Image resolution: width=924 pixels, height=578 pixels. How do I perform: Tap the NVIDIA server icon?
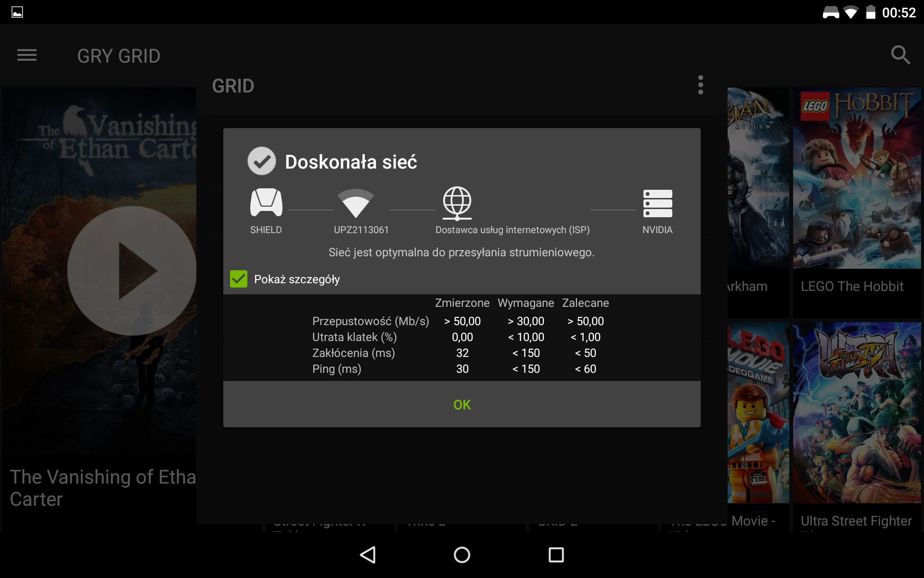(657, 203)
